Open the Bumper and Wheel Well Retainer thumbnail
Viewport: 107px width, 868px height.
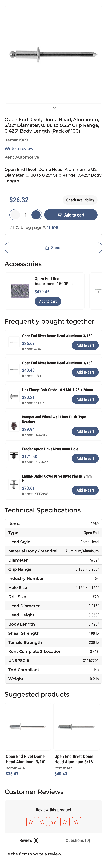14,426
